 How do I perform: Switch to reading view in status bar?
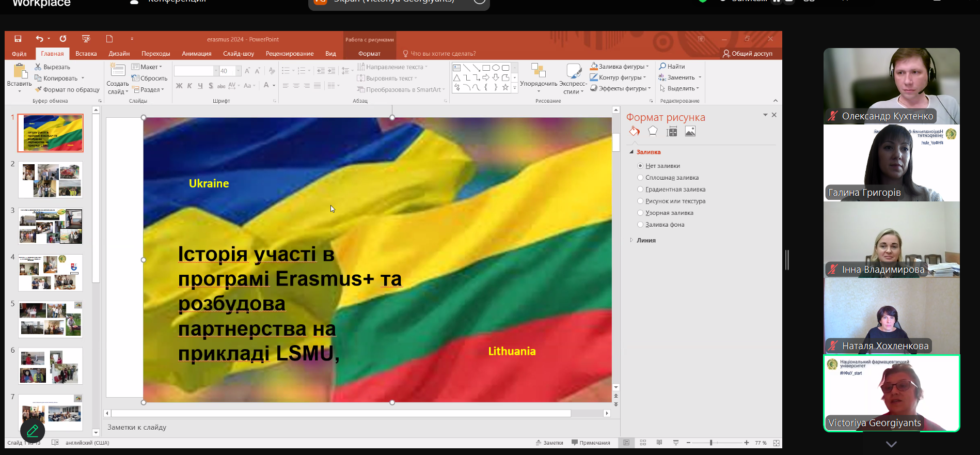coord(659,443)
